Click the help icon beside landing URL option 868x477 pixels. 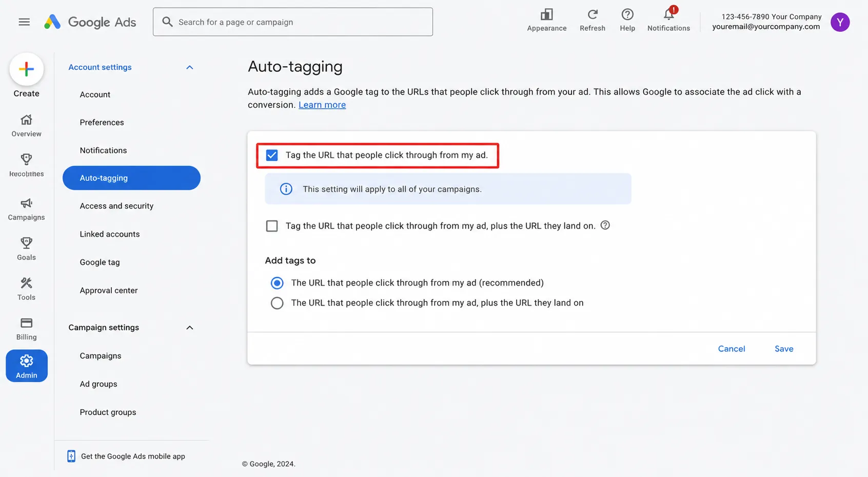605,225
